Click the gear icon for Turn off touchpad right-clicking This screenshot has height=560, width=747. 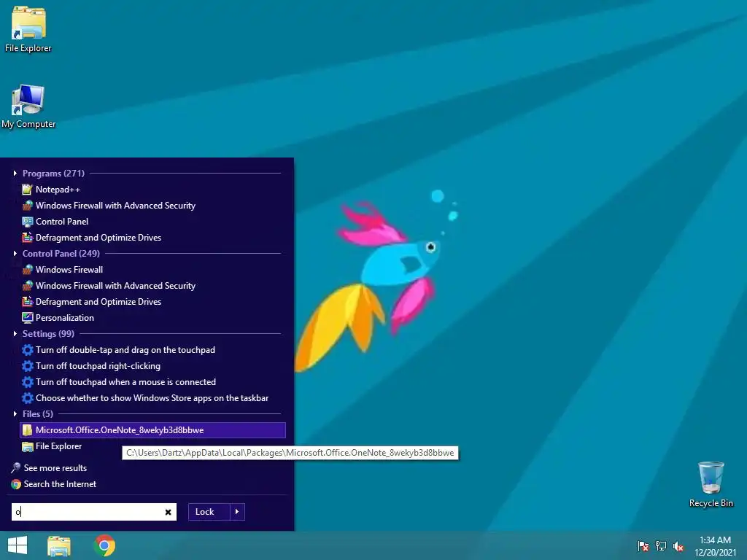(28, 366)
